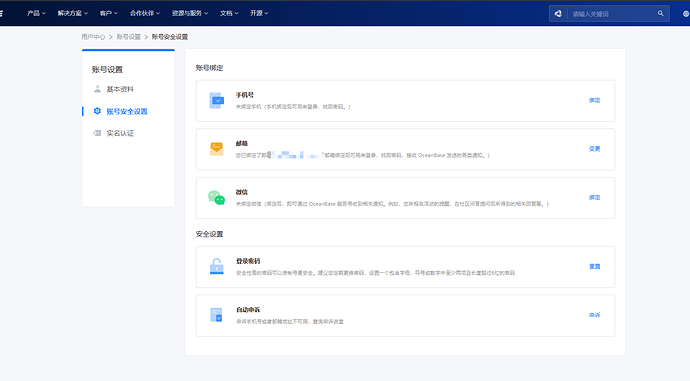Click the 未绑定微信 description text
The height and width of the screenshot is (381, 690).
pos(393,204)
